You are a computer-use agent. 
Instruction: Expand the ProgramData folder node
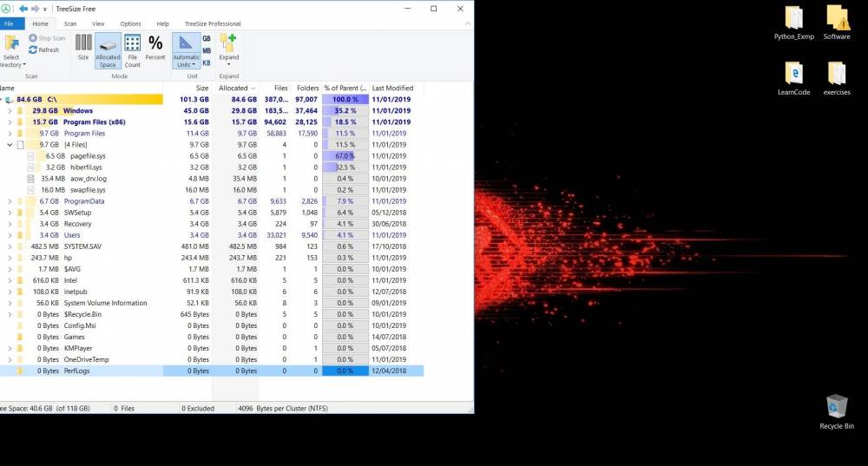click(10, 201)
